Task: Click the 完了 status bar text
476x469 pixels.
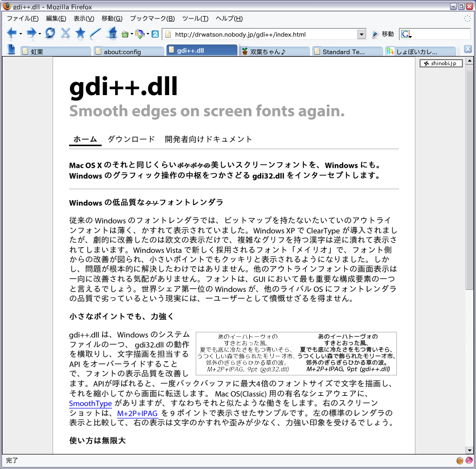Action: pyautogui.click(x=12, y=460)
